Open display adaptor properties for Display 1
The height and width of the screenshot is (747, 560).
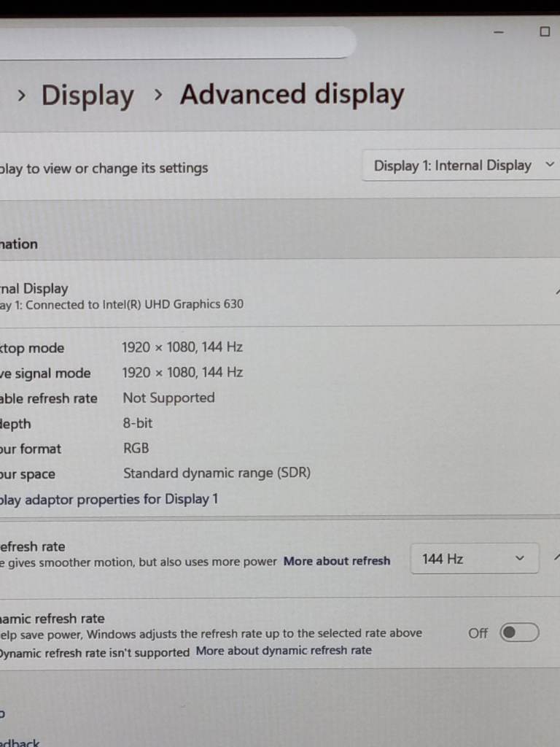tap(109, 499)
